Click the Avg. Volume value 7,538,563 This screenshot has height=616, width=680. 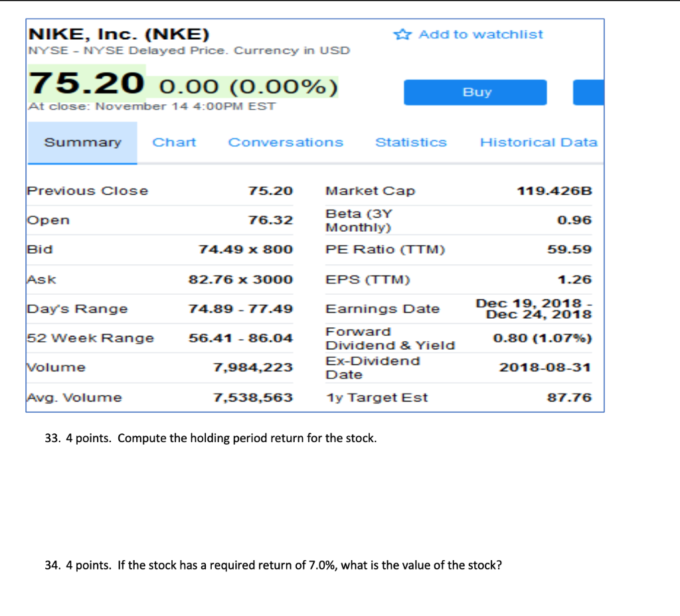253,398
